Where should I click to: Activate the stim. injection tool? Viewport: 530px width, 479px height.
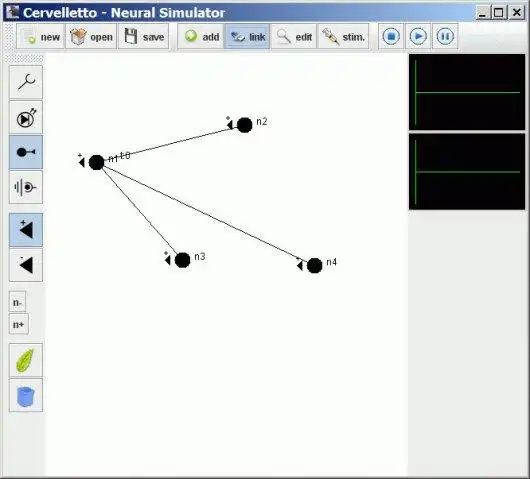click(x=343, y=37)
